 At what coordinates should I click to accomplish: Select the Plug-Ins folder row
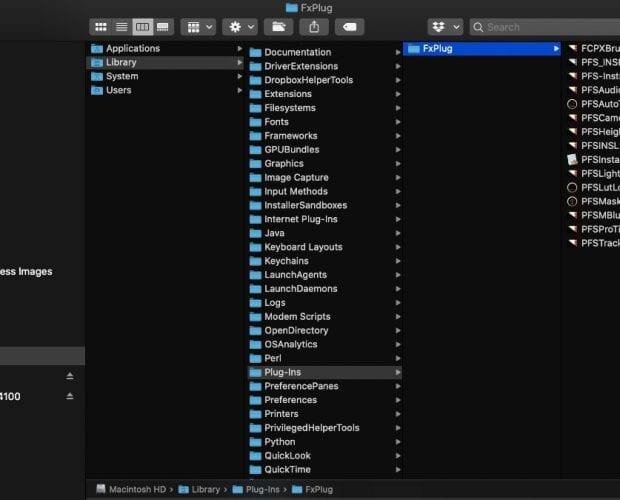tap(325, 372)
